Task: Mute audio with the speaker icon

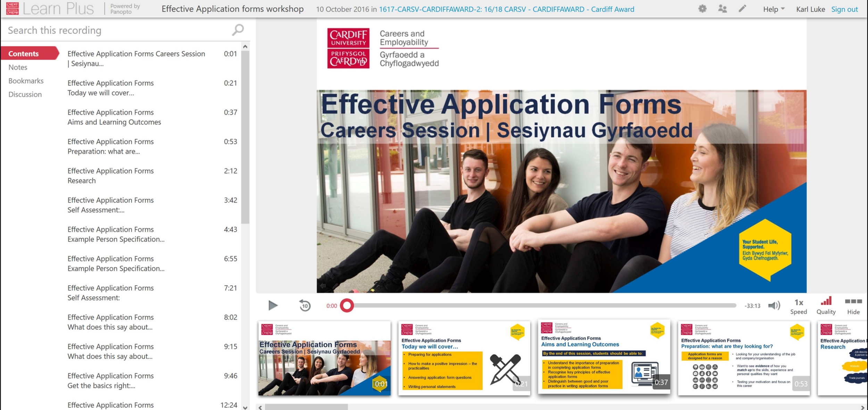Action: tap(774, 306)
